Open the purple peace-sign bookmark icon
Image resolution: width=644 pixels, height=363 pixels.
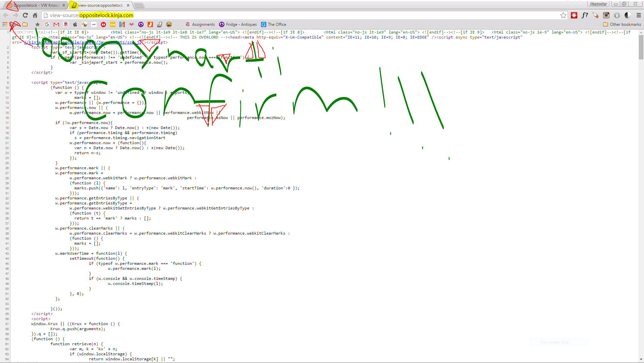(x=141, y=24)
